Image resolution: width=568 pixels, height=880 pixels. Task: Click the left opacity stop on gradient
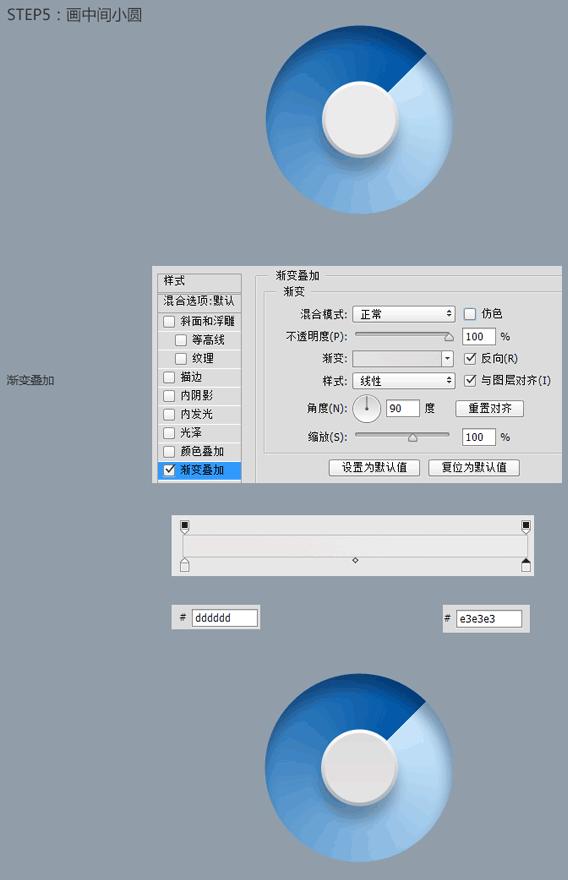(185, 527)
